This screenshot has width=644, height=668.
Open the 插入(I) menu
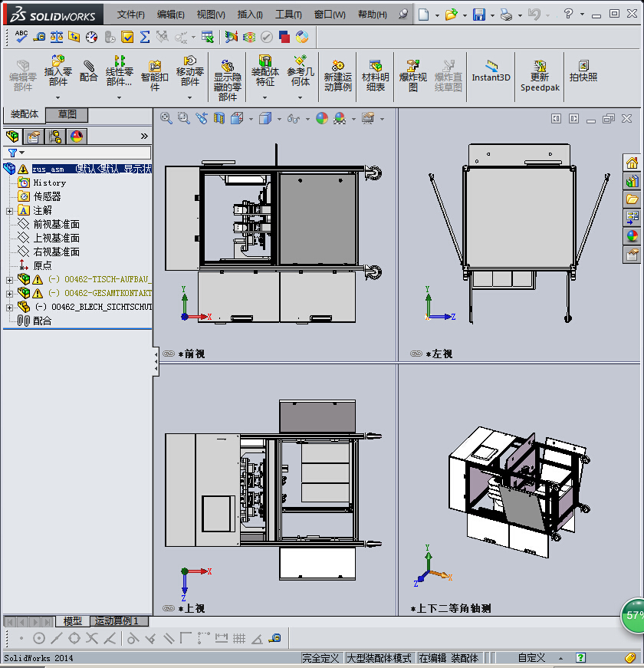pos(250,15)
